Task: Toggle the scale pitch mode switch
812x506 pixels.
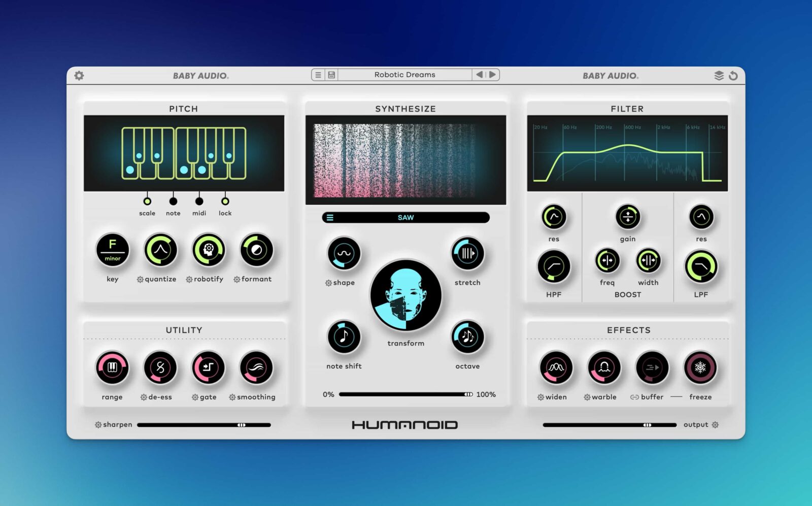Action: 147,201
